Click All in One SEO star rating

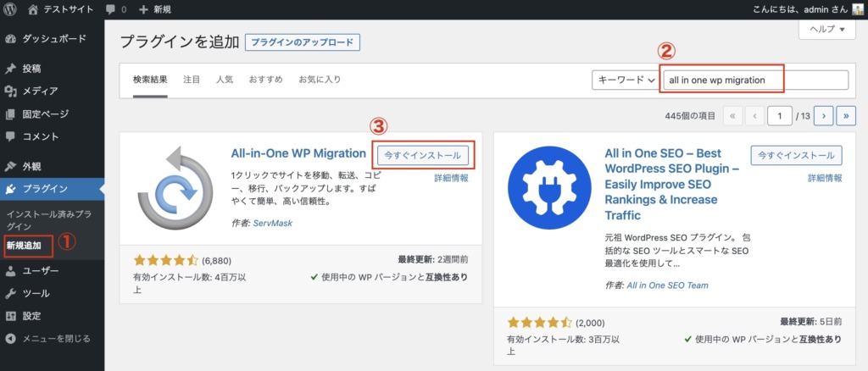pos(539,323)
